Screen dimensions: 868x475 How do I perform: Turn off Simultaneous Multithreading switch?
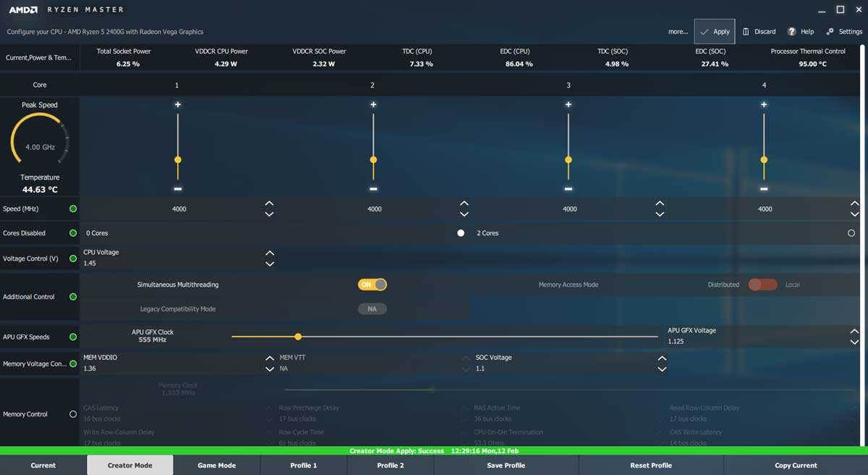coord(373,285)
